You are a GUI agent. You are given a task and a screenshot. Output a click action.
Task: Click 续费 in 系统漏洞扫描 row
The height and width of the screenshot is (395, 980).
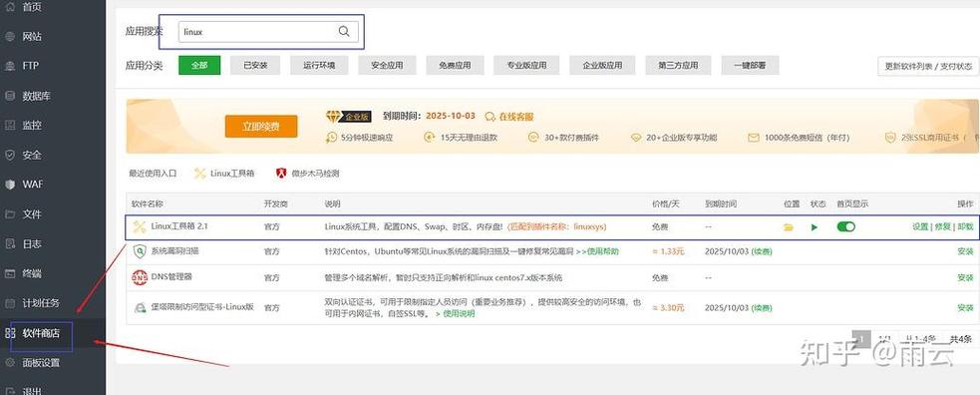tap(762, 252)
